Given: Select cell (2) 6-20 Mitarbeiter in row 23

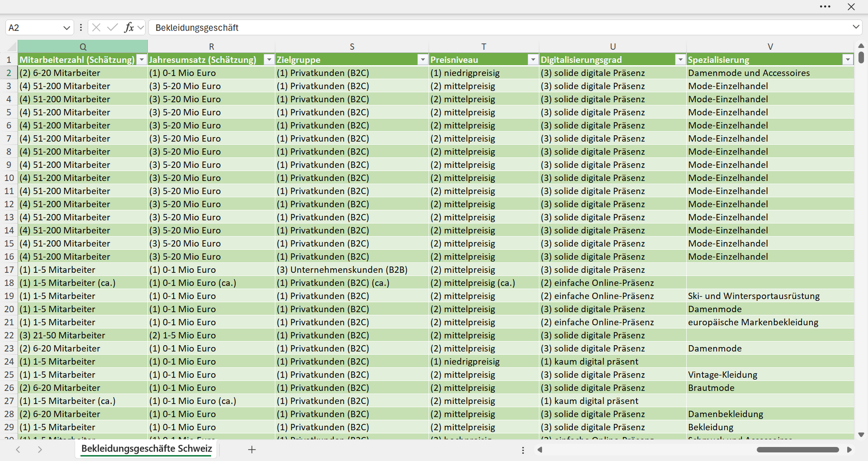Looking at the screenshot, I should coord(83,349).
